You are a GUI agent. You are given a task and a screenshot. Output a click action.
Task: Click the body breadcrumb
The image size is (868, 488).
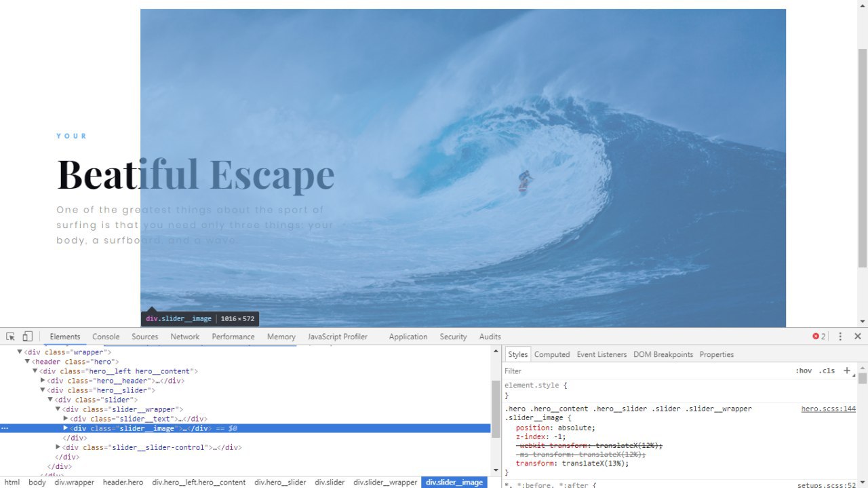pyautogui.click(x=37, y=483)
